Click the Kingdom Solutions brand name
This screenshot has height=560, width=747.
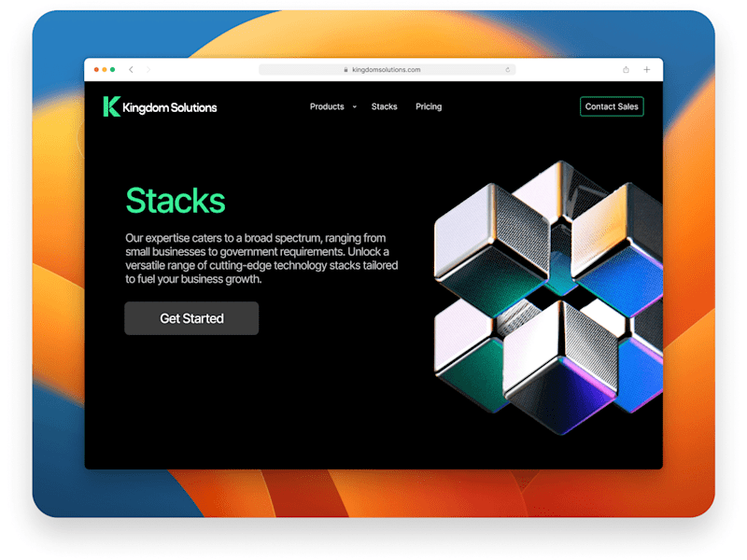[170, 107]
